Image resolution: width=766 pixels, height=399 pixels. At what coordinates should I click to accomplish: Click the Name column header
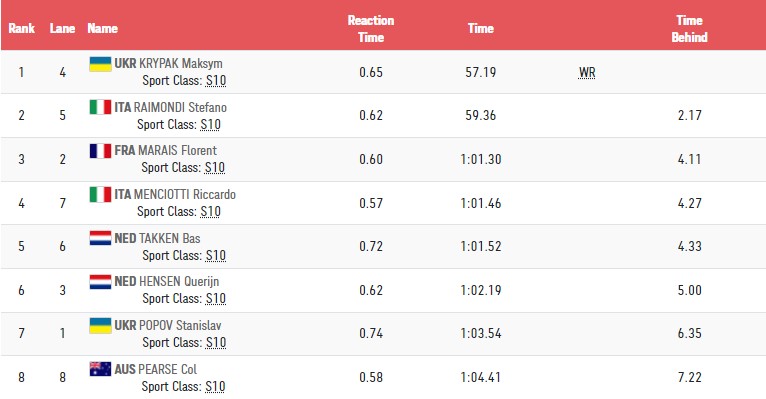103,28
